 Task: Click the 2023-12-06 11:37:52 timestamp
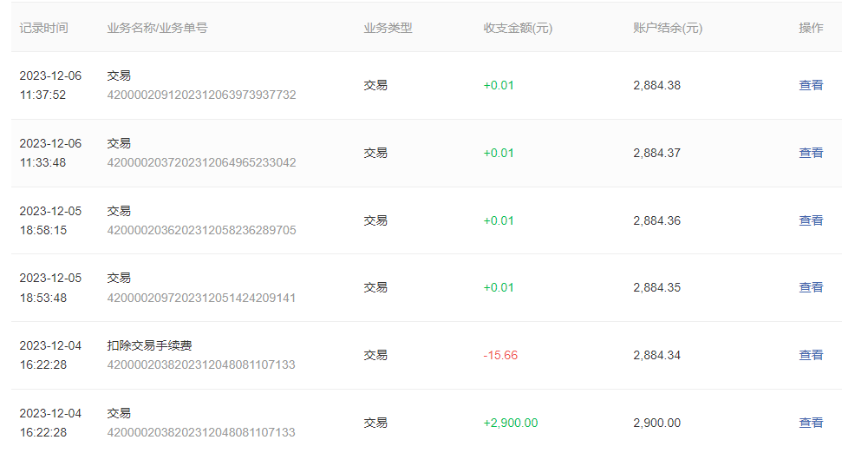coord(50,85)
